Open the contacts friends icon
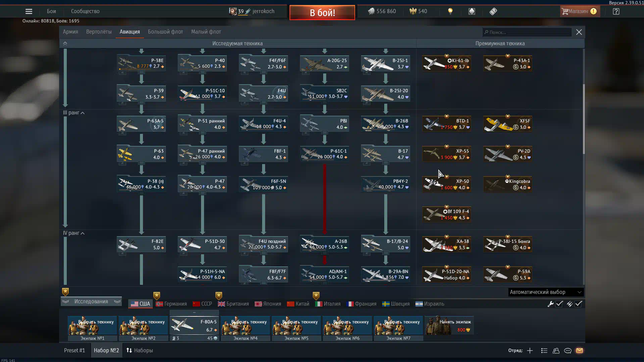This screenshot has width=644, height=362. point(556,351)
